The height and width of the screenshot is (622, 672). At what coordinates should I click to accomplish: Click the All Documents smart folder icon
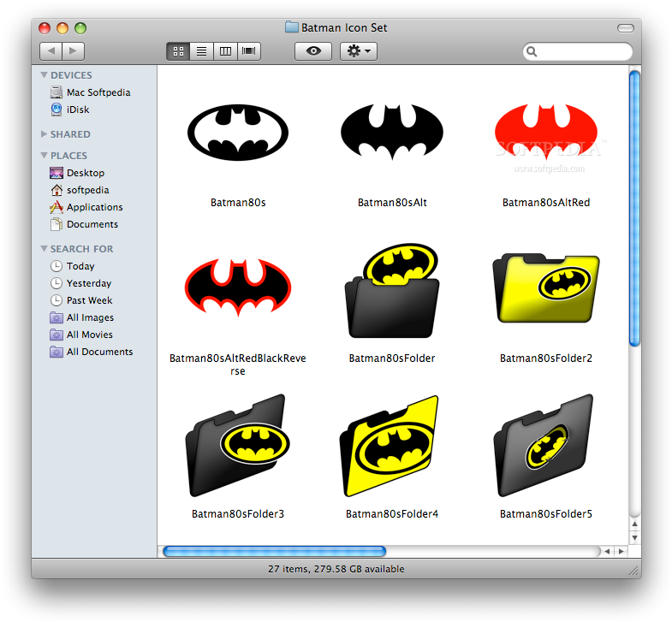tap(56, 352)
